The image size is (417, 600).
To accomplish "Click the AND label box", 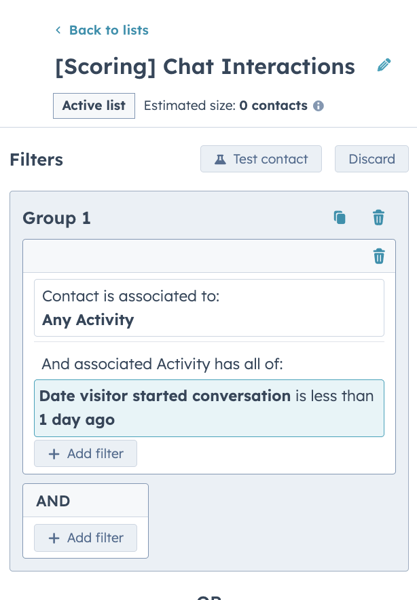I will 85,501.
